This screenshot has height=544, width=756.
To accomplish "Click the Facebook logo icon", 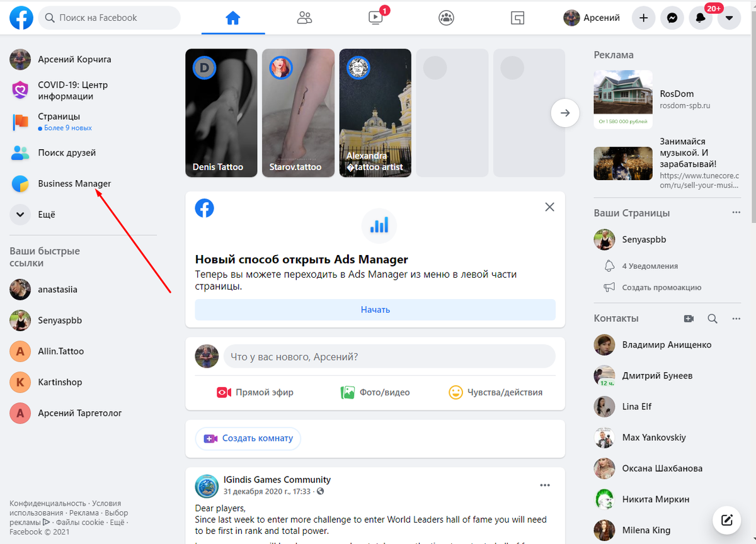I will 21,18.
